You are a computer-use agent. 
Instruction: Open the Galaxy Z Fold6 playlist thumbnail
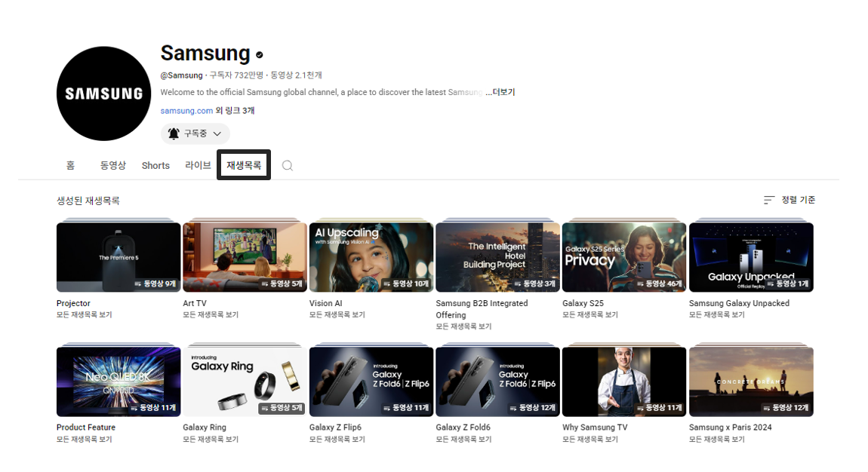[x=497, y=382]
